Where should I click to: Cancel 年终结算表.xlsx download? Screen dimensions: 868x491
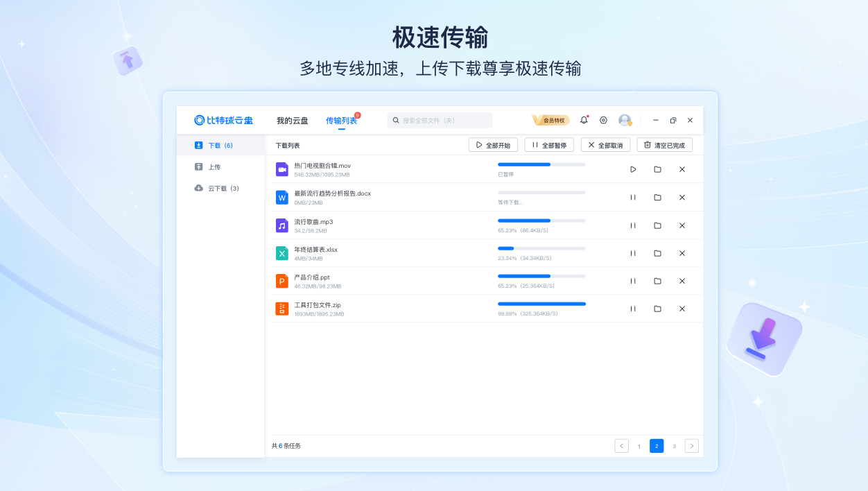[682, 253]
